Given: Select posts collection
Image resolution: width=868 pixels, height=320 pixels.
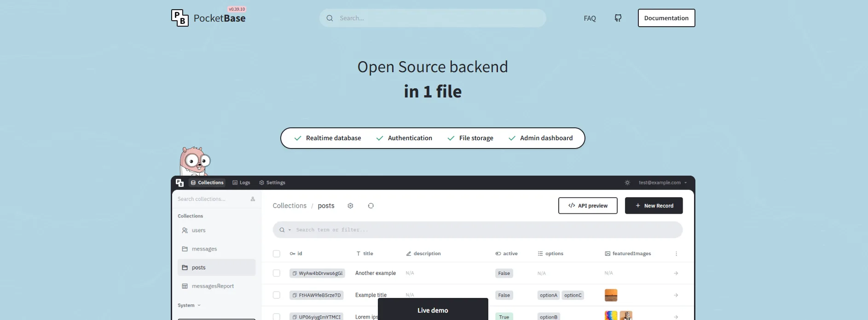Looking at the screenshot, I should point(216,268).
